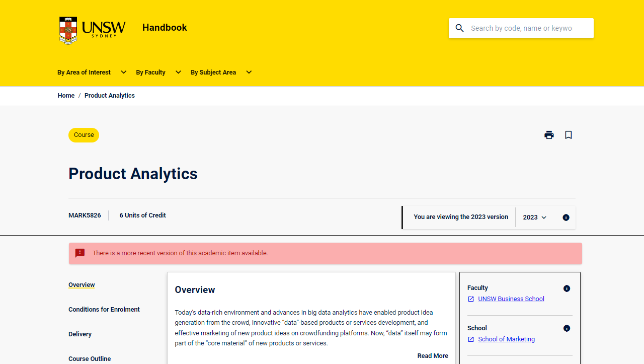
Task: Open version info icon beside 2023
Action: 566,217
